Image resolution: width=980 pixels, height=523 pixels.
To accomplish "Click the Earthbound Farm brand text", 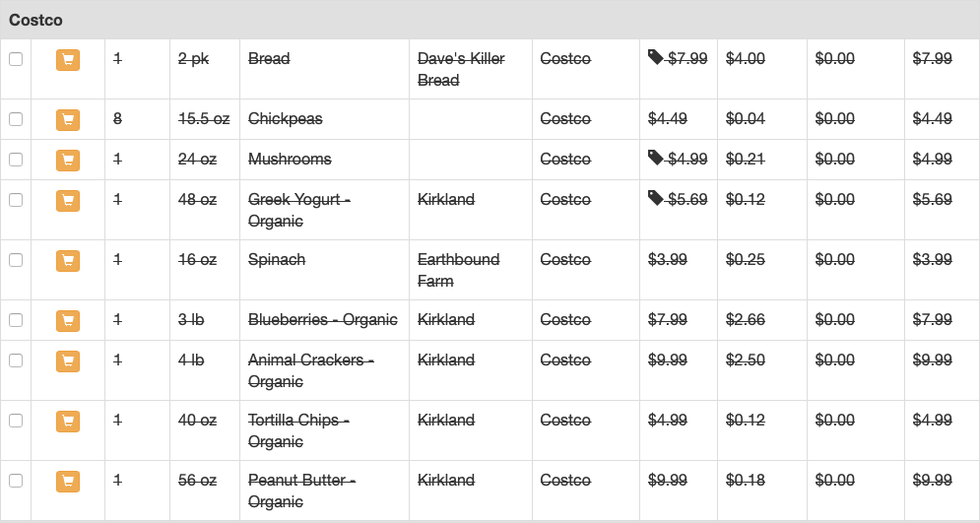I will click(x=459, y=270).
